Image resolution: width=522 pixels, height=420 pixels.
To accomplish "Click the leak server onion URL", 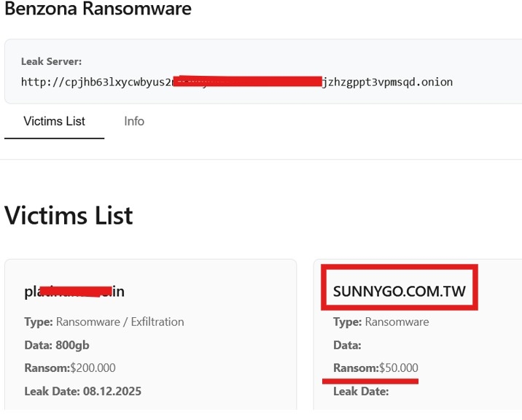I will click(x=236, y=82).
